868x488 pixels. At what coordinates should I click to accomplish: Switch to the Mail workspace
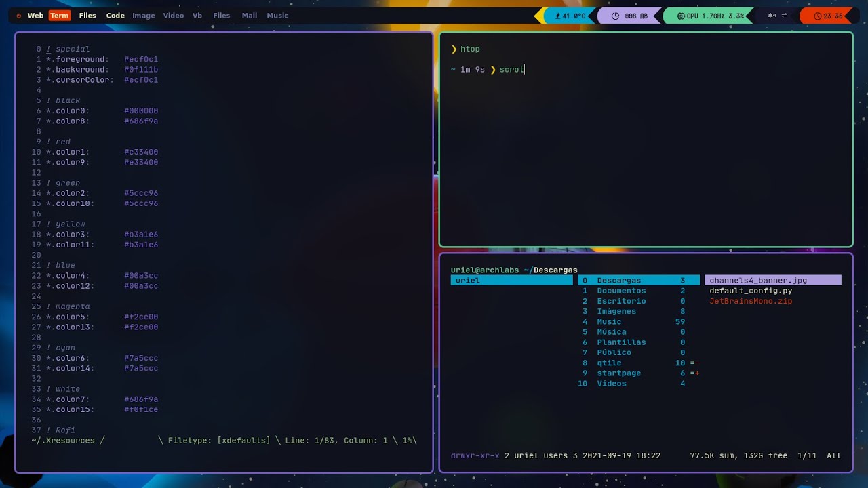[250, 16]
